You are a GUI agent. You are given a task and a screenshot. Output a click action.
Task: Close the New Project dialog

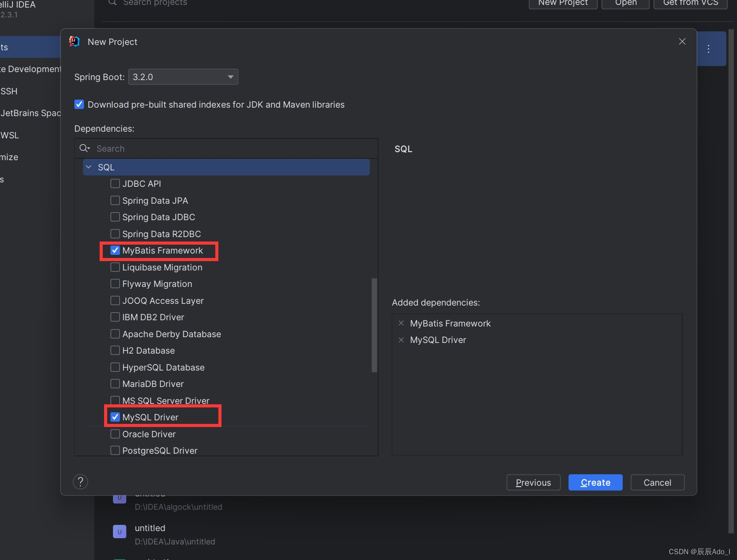[x=682, y=41]
